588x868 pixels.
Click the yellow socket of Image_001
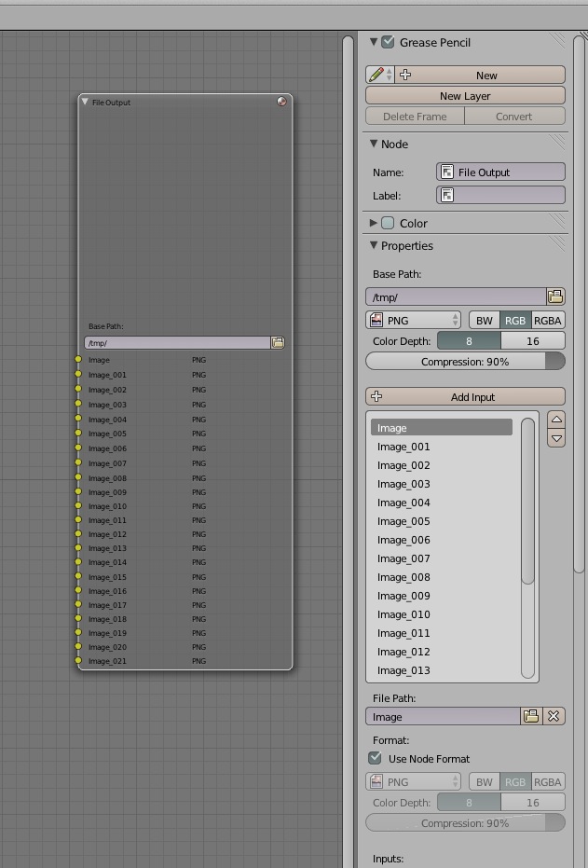(78, 374)
